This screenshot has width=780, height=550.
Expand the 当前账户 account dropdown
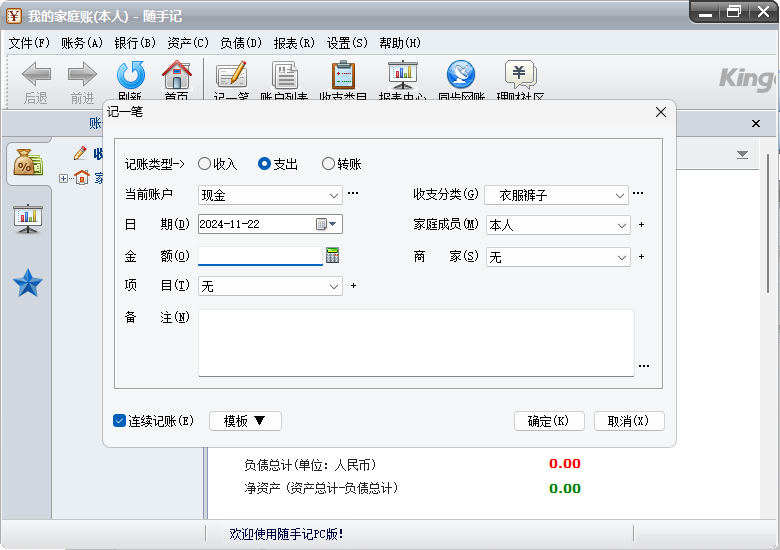(334, 195)
